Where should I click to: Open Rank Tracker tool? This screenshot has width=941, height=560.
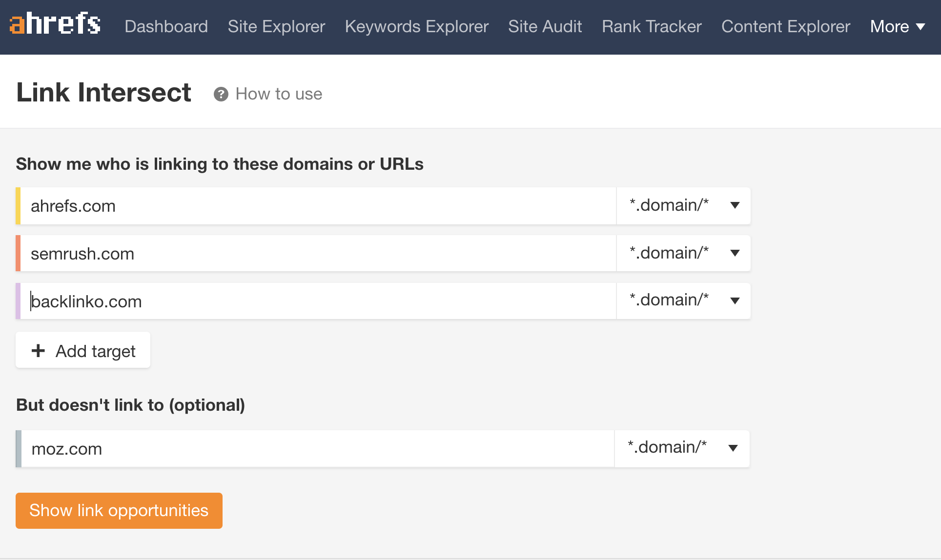coord(651,26)
